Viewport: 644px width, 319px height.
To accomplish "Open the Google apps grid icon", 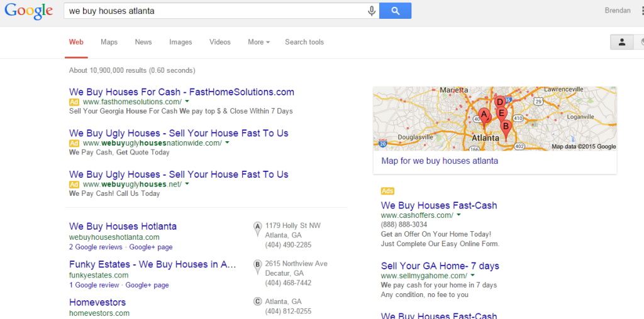I will [642, 11].
